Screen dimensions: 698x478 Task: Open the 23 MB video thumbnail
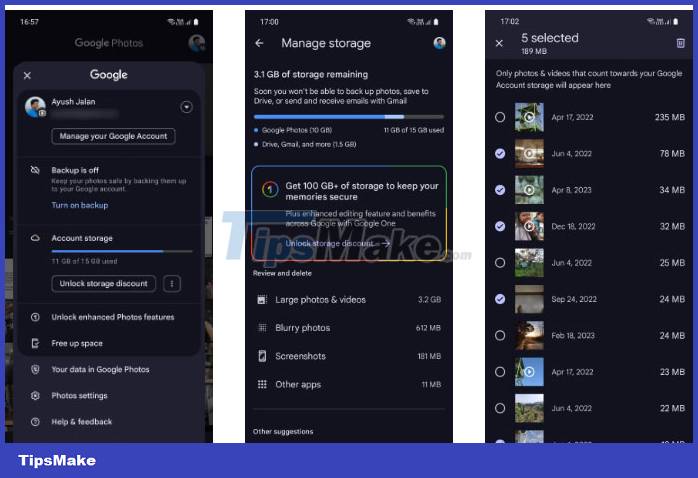click(529, 372)
